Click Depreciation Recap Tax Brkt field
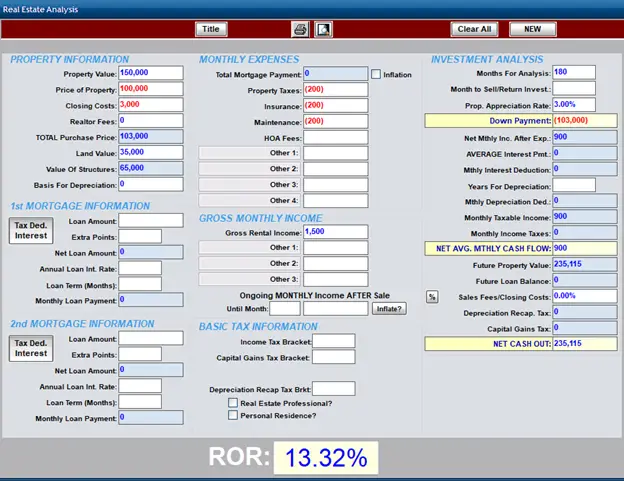The width and height of the screenshot is (624, 481). point(333,389)
